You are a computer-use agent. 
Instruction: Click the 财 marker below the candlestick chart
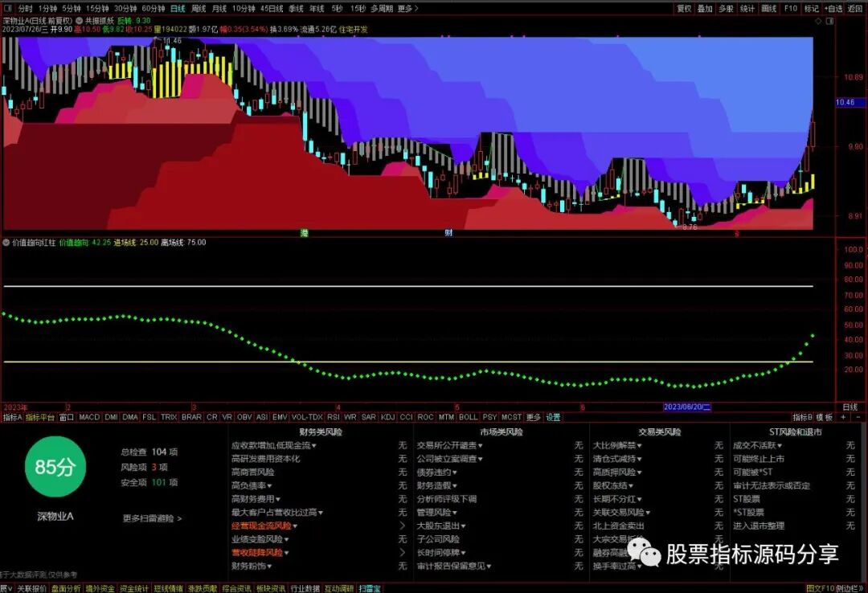click(x=448, y=233)
